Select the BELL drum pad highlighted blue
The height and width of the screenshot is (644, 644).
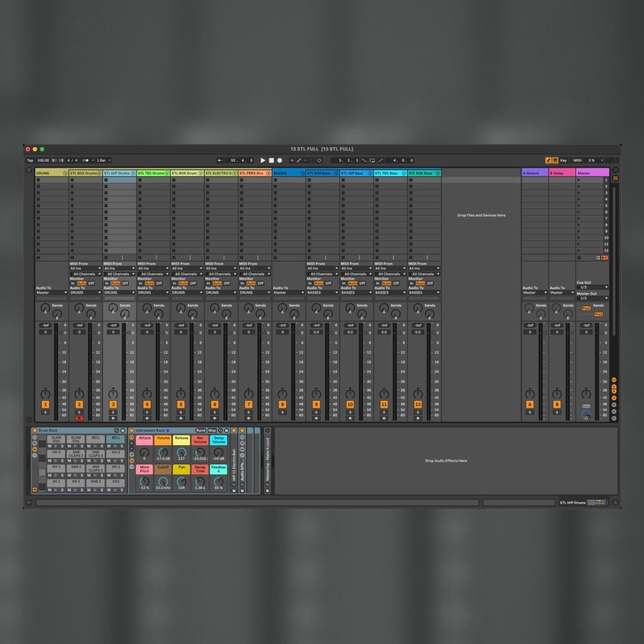[116, 440]
